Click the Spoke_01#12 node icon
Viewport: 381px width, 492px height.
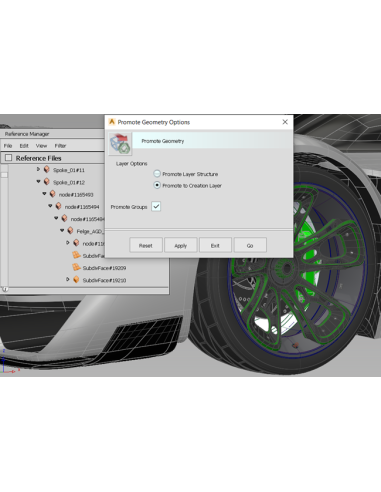[x=47, y=182]
